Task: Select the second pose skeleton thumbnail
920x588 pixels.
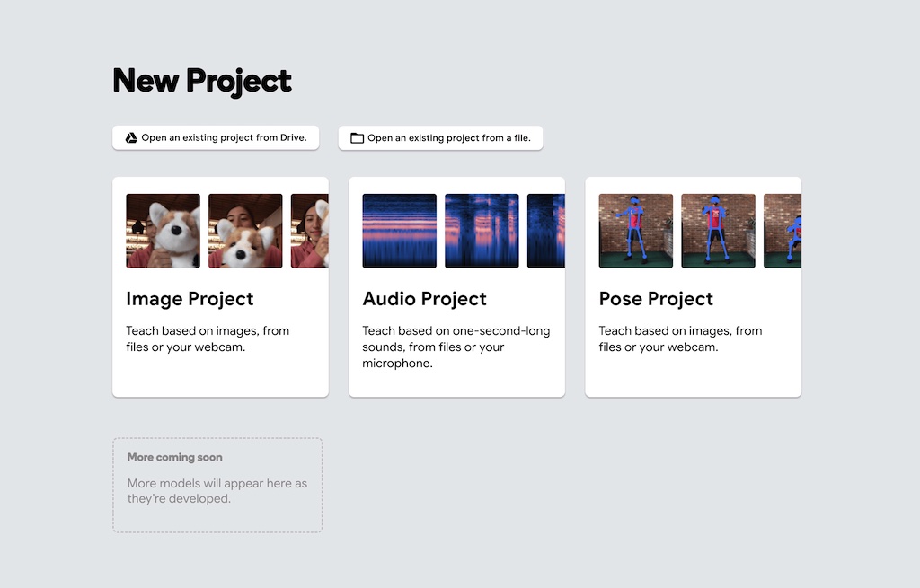Action: coord(718,231)
